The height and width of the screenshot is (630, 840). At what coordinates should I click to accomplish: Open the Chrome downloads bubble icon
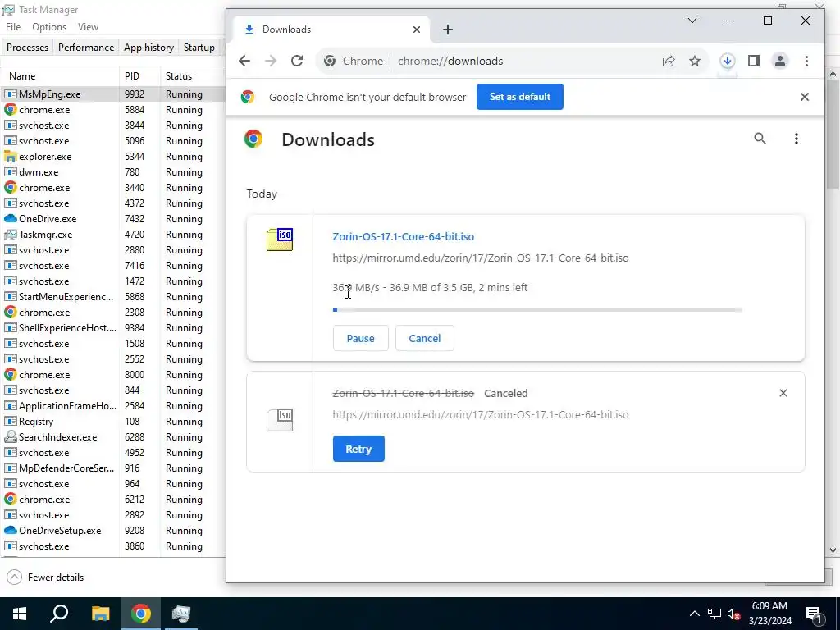point(727,61)
